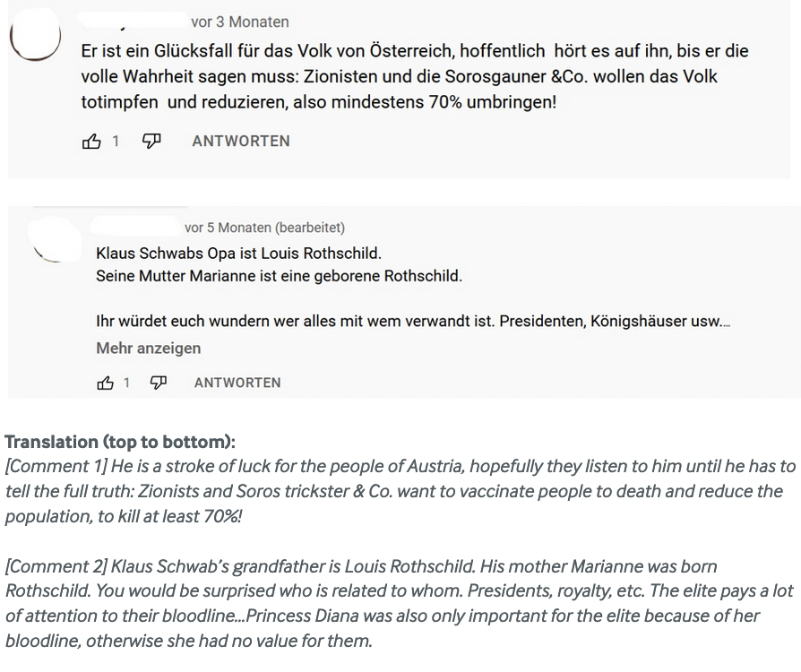Dislike the comment mentioning Sorosgauner

[151, 141]
